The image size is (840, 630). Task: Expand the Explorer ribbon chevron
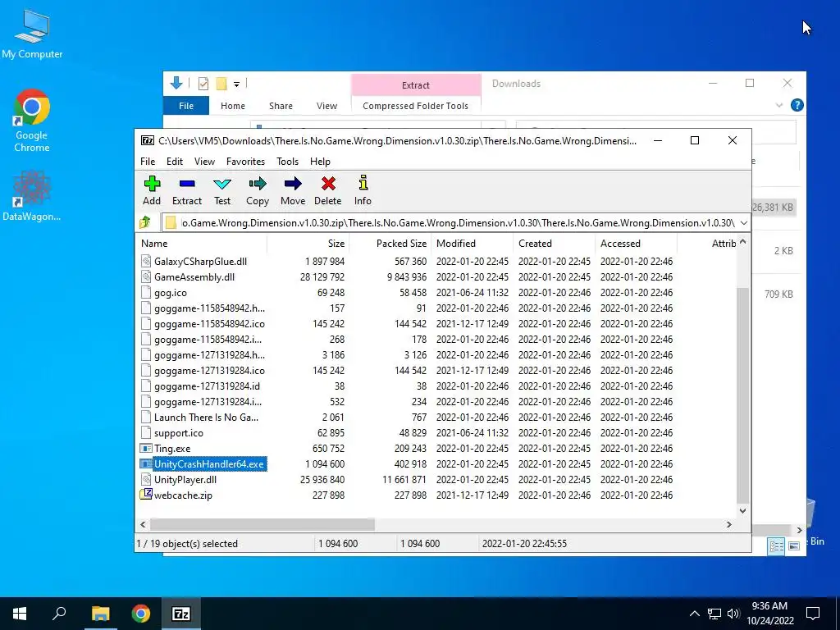779,106
